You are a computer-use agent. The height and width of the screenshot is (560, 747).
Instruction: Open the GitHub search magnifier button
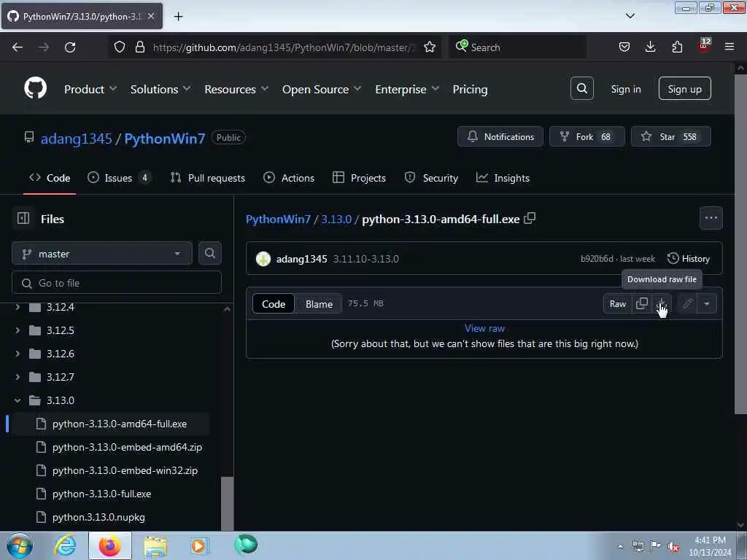pos(581,88)
